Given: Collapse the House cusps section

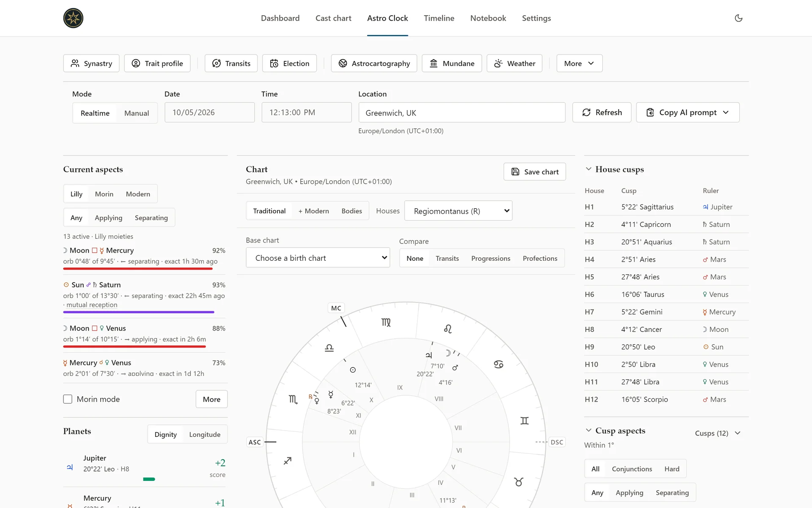Looking at the screenshot, I should (588, 169).
